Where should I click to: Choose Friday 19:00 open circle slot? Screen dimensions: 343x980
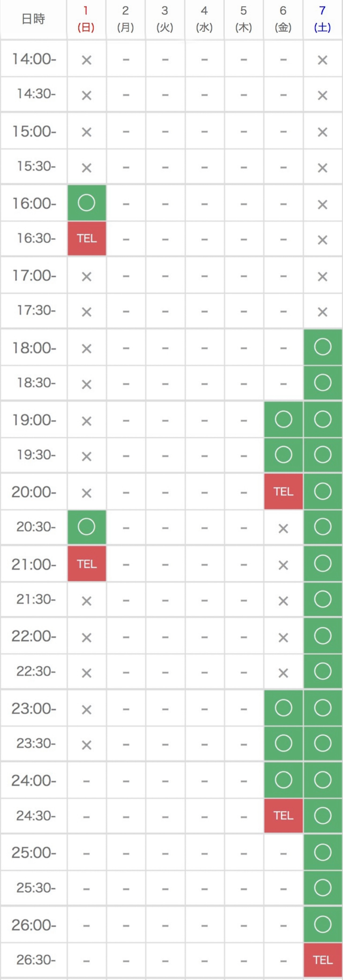[283, 420]
